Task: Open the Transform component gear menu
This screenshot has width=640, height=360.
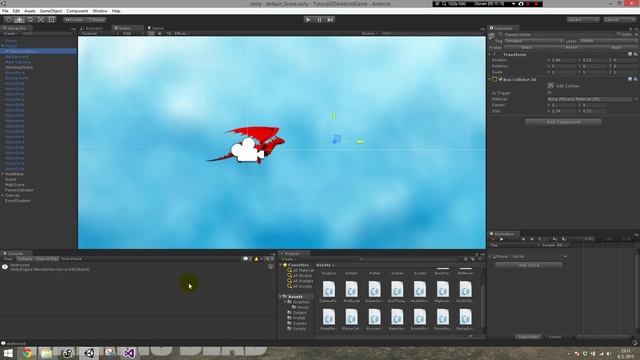Action: pos(636,54)
